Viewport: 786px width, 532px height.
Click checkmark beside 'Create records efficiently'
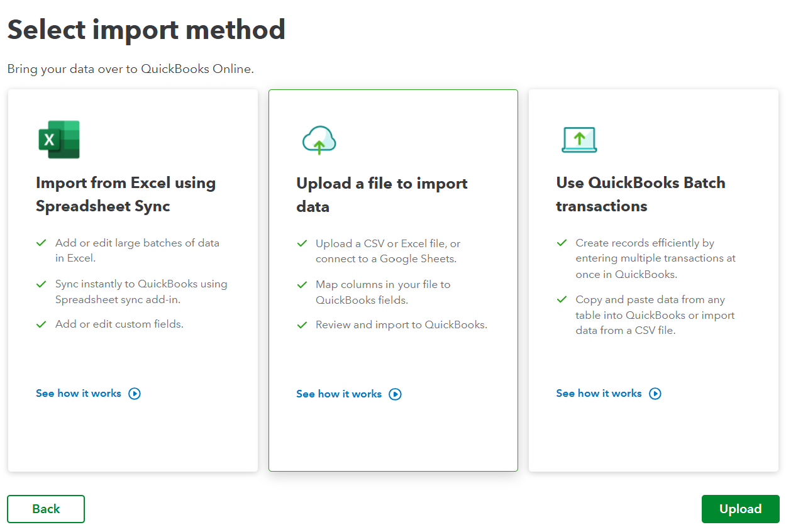click(562, 243)
